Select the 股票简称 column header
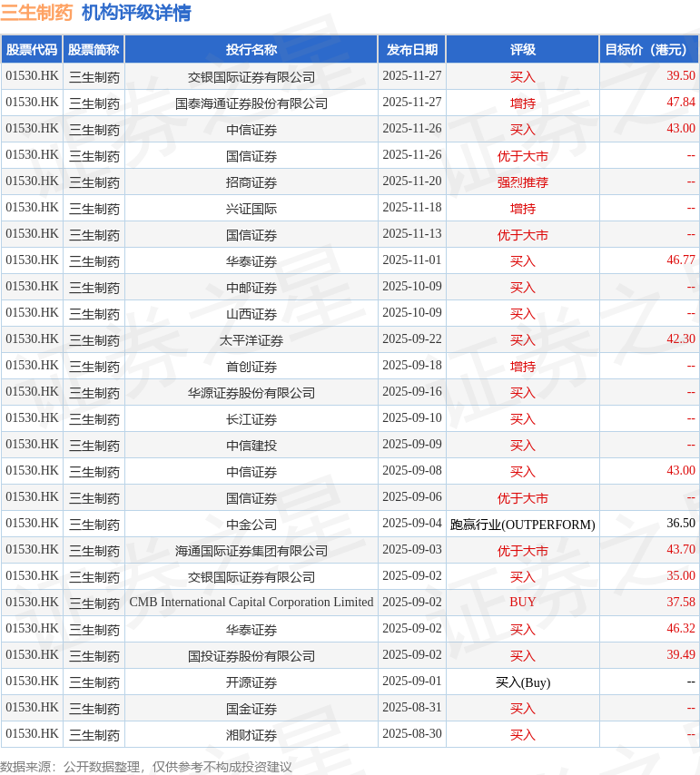 pyautogui.click(x=94, y=49)
